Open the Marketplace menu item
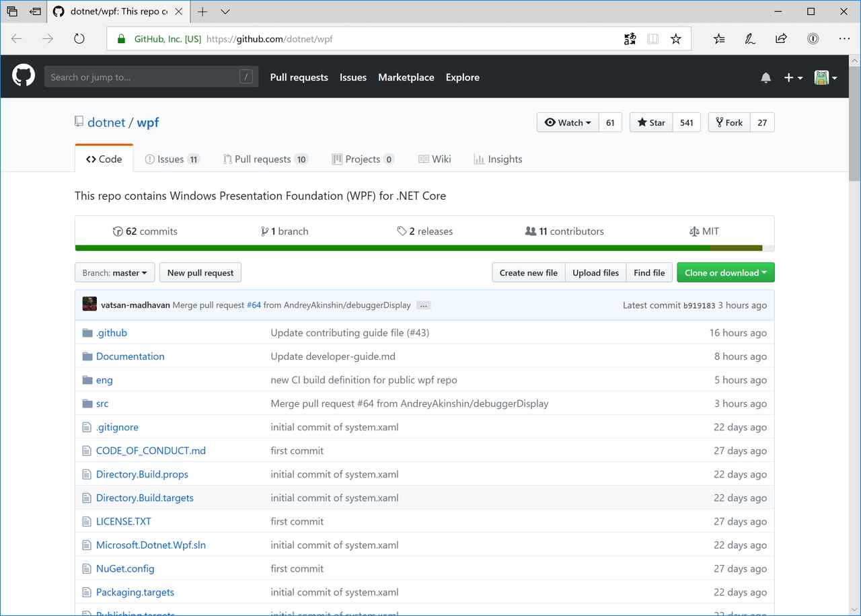 (406, 77)
